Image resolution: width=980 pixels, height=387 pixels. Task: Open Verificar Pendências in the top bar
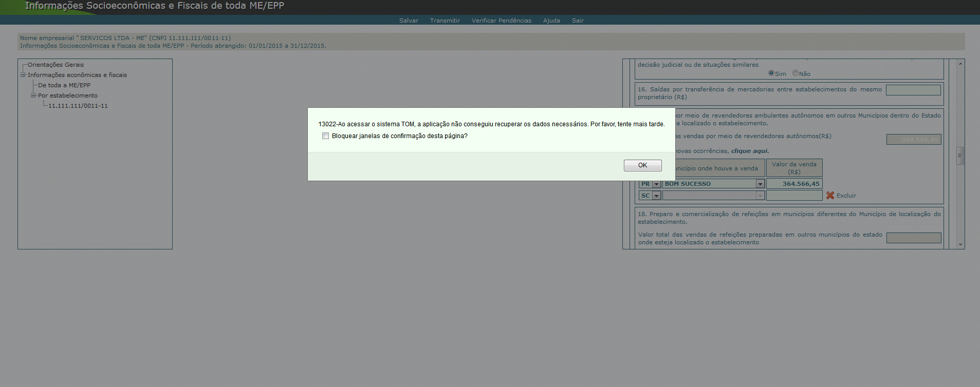[501, 21]
